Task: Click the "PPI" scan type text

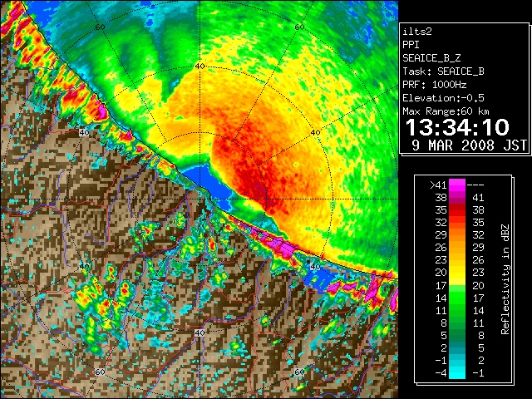Action: pos(411,45)
